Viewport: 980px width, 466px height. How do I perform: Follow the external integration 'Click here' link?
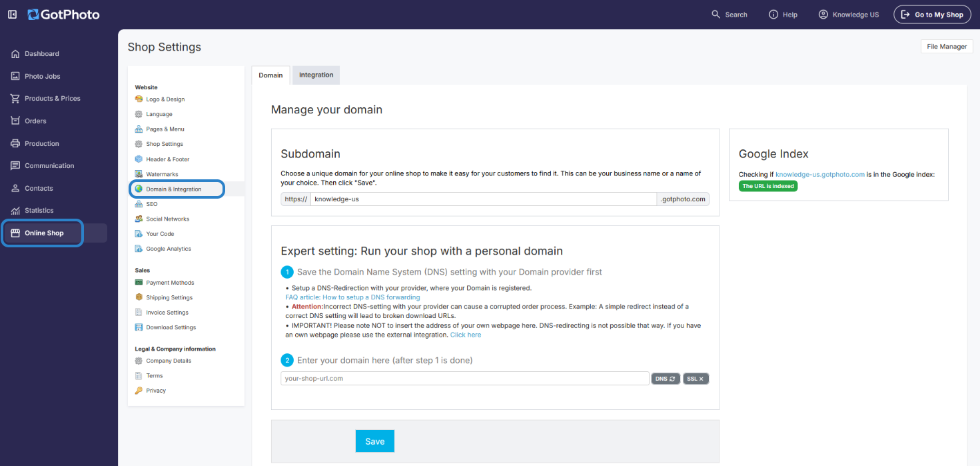pos(466,335)
